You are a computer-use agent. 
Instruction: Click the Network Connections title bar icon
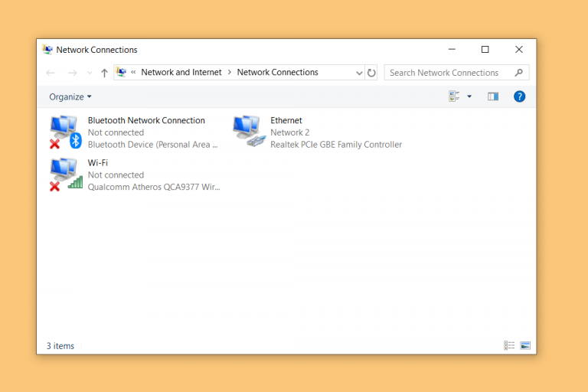point(47,50)
